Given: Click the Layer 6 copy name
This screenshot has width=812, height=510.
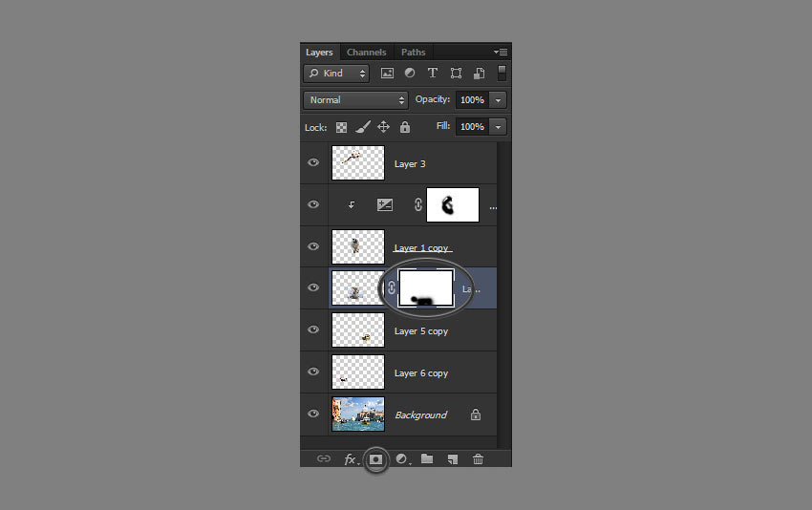Looking at the screenshot, I should click(x=421, y=373).
